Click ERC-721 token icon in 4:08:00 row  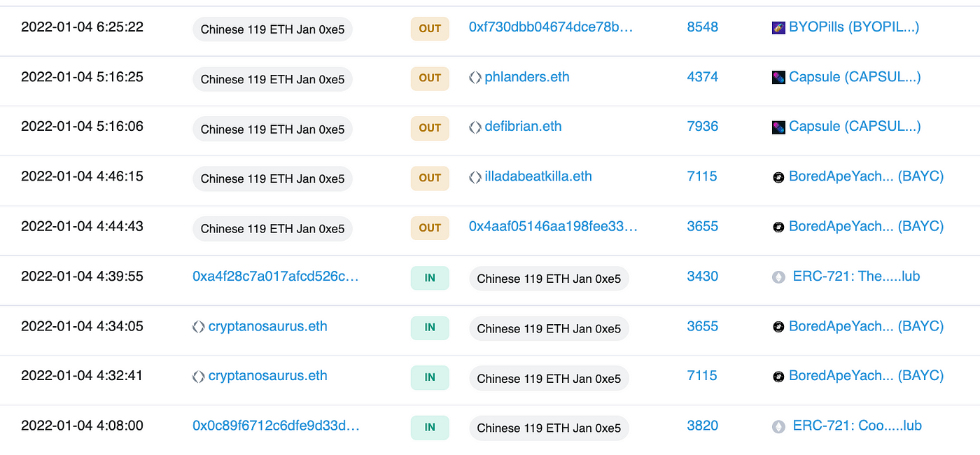[778, 426]
